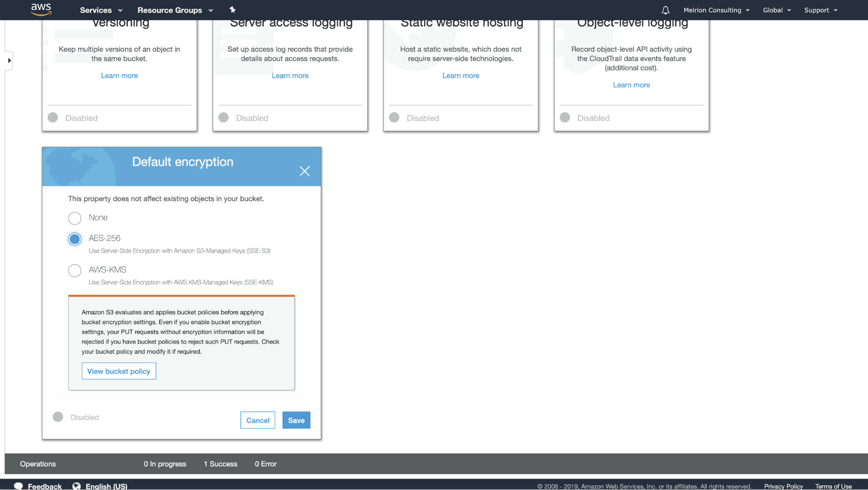The image size is (868, 490).
Task: Click the Feedback link in footer
Action: (44, 486)
